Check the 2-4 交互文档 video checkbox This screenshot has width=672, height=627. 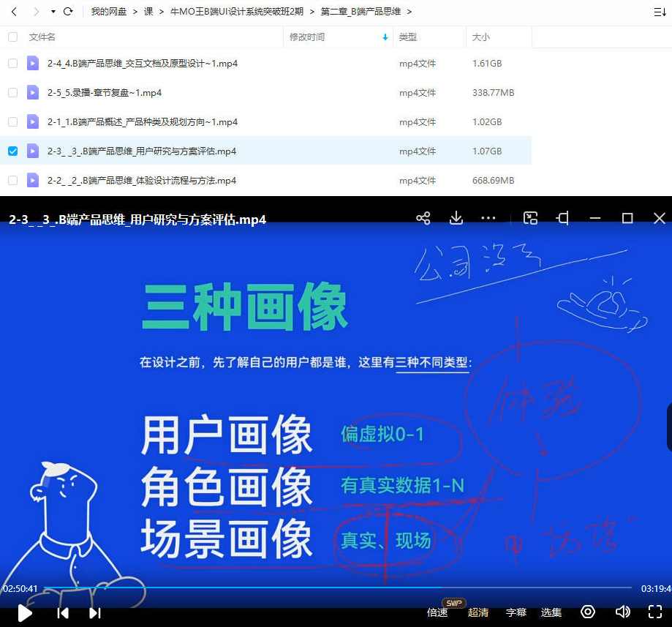[x=12, y=64]
